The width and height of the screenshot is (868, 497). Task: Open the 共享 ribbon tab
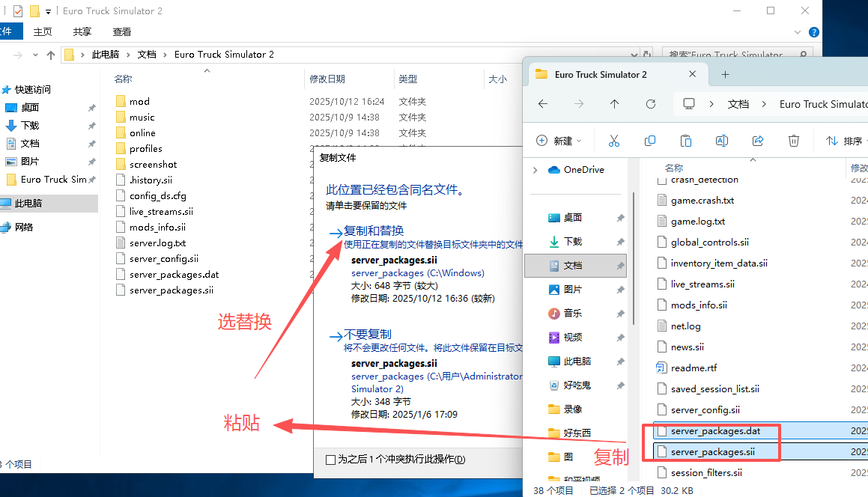click(82, 31)
